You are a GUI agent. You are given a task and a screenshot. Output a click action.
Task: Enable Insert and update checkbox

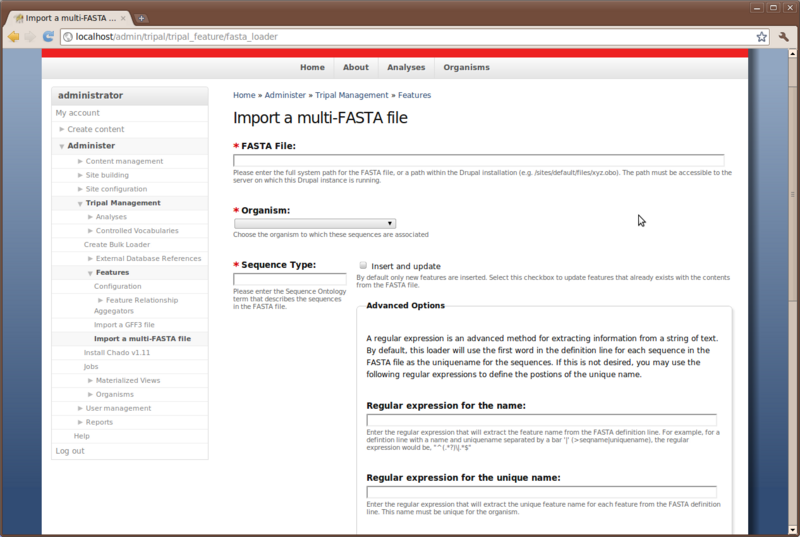point(363,265)
